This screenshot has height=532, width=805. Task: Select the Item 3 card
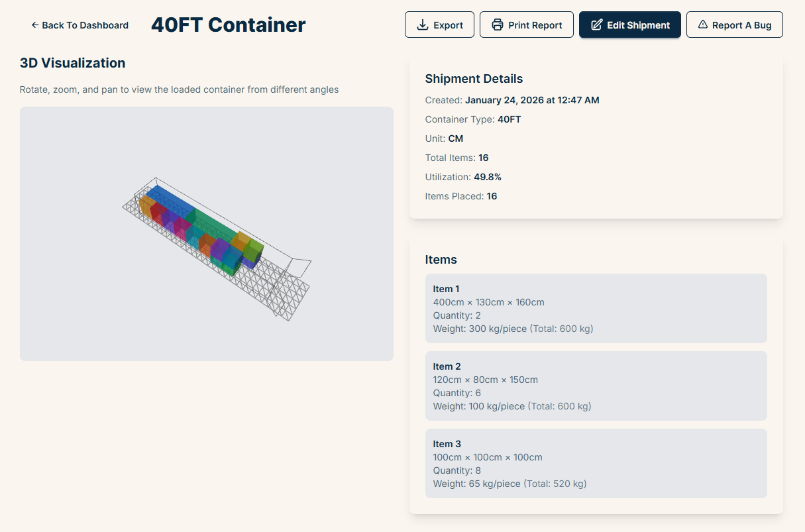coord(596,463)
